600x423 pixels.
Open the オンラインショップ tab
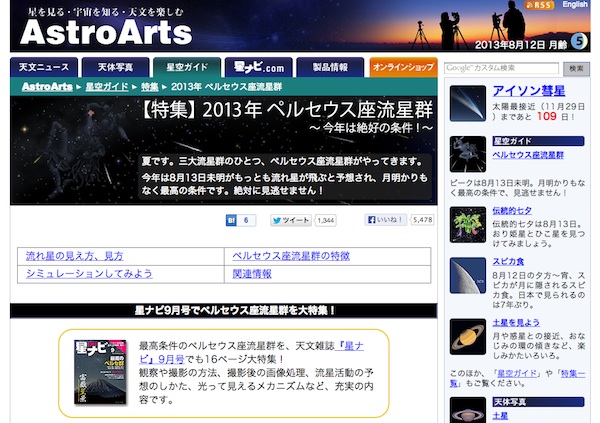click(402, 68)
